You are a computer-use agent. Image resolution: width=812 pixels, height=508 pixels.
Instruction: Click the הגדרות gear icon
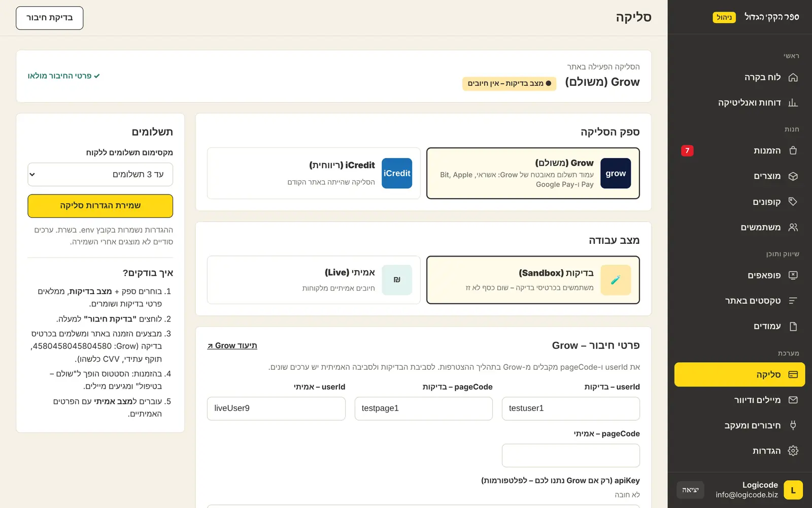(x=793, y=451)
